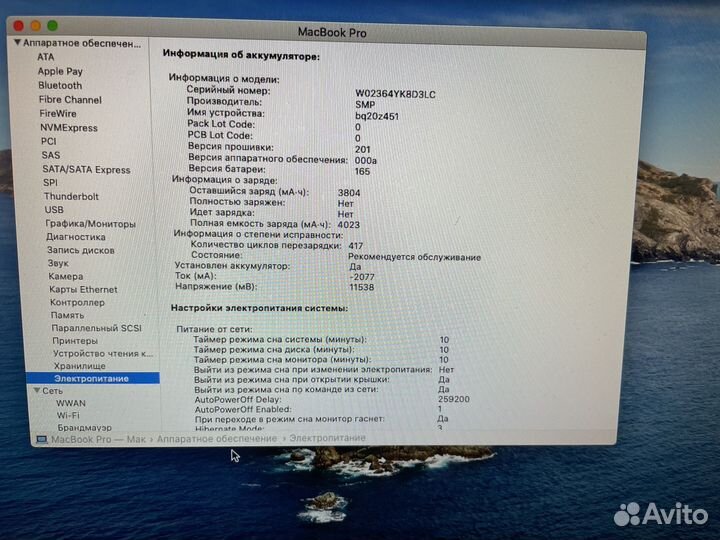Open the Thunderbolt section
This screenshot has height=540, width=720.
(x=71, y=197)
